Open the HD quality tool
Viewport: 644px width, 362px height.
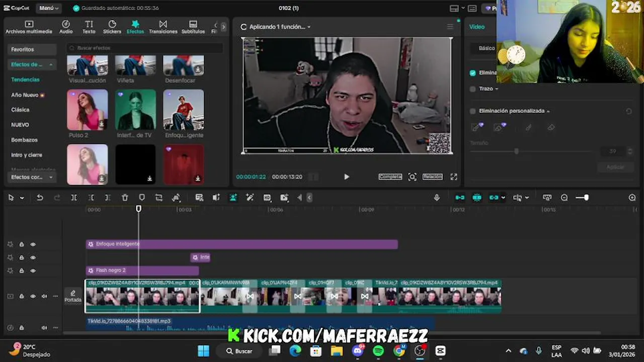[267, 198]
